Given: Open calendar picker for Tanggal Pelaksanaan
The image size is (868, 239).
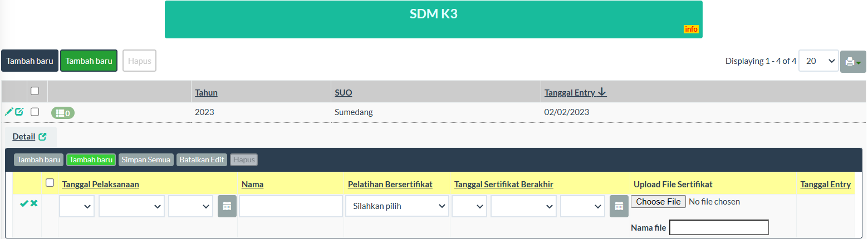Looking at the screenshot, I should tap(227, 206).
